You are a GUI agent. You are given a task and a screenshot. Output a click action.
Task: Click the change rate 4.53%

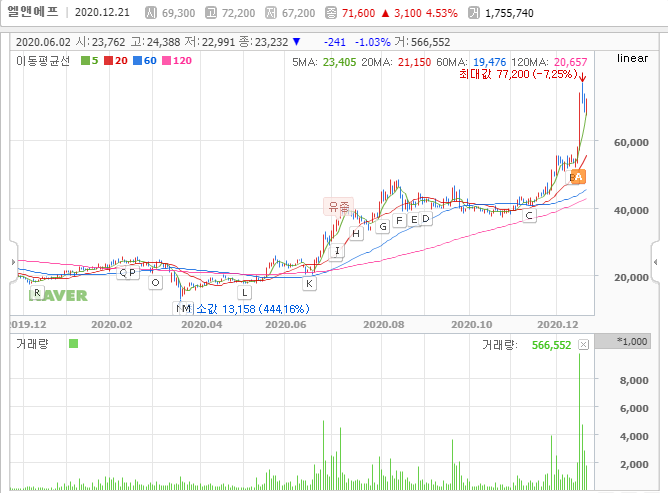point(441,13)
